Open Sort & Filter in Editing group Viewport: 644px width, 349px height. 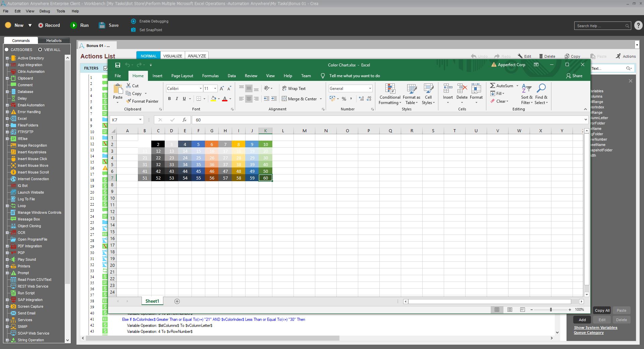(x=527, y=94)
